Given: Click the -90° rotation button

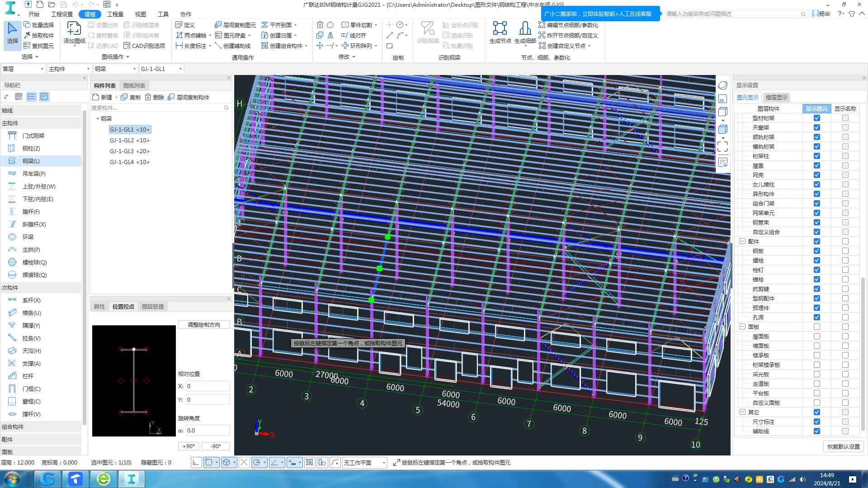Looking at the screenshot, I should pos(216,446).
